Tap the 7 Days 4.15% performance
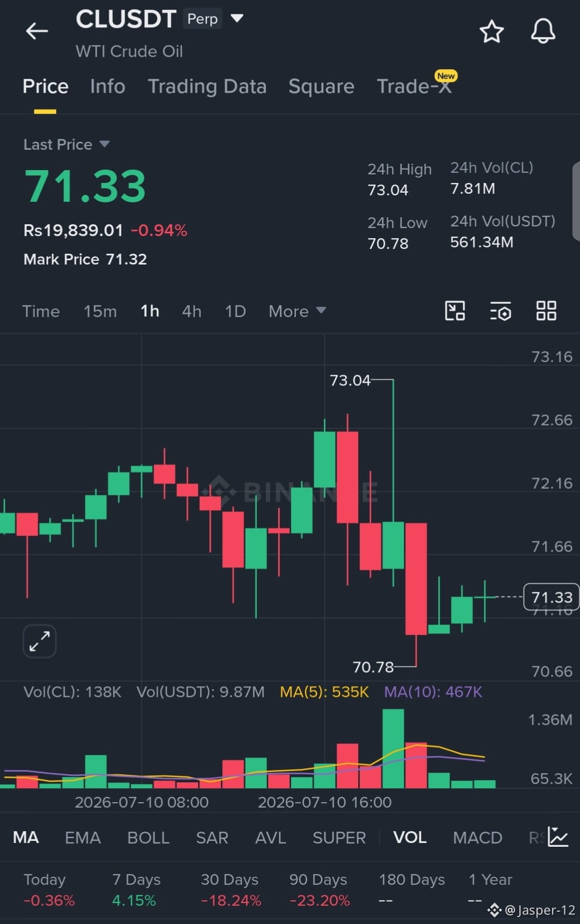Image resolution: width=580 pixels, height=924 pixels. pyautogui.click(x=136, y=890)
